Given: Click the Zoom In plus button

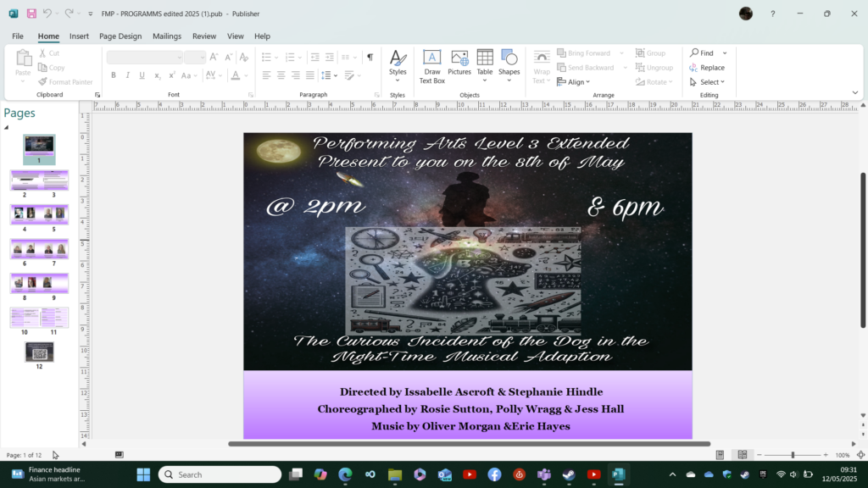Looking at the screenshot, I should point(826,455).
